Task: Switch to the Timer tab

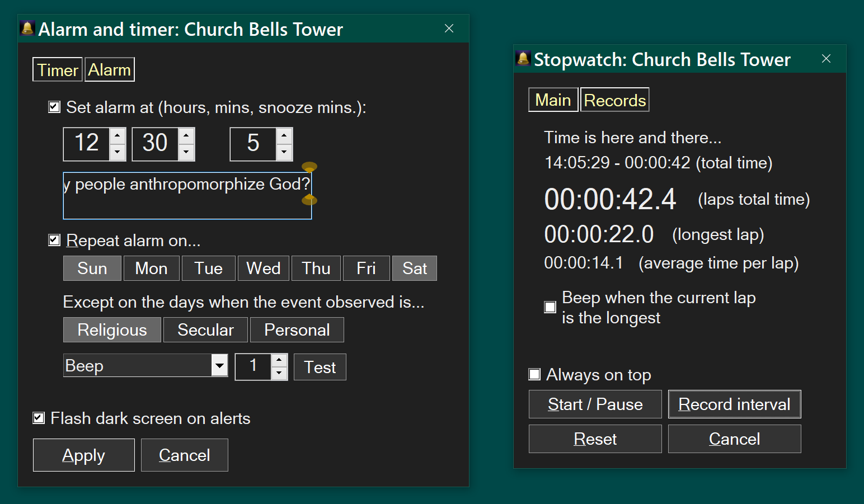Action: 58,70
